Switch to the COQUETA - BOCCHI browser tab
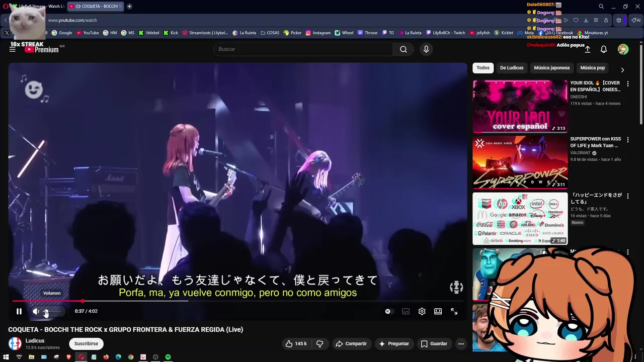This screenshot has height=362, width=644. pos(96,7)
